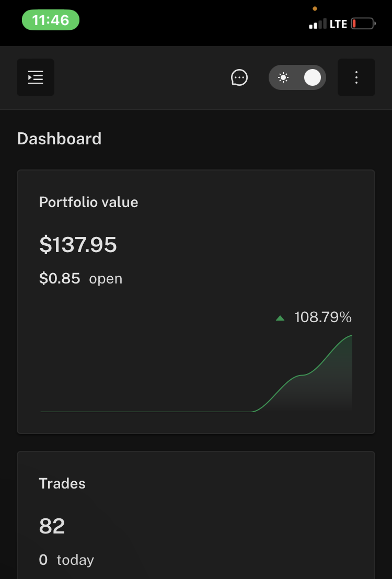Image resolution: width=392 pixels, height=579 pixels.
Task: Tap the cellular signal bars icon
Action: tap(317, 24)
